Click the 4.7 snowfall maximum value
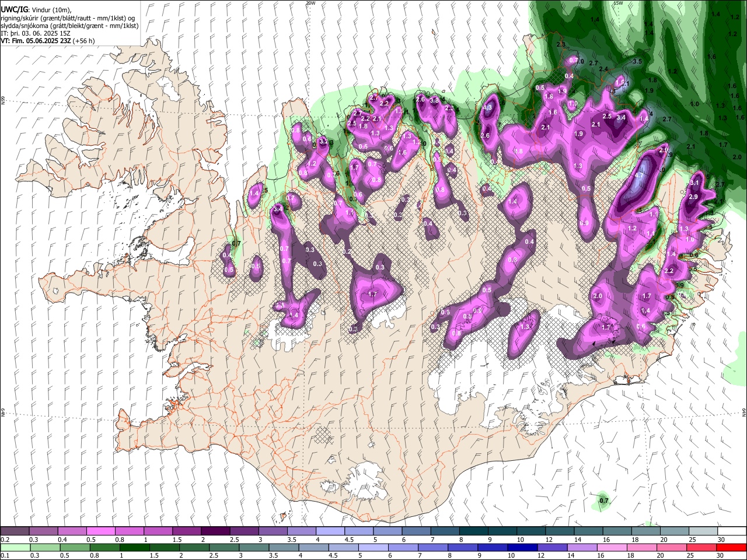 coord(638,175)
